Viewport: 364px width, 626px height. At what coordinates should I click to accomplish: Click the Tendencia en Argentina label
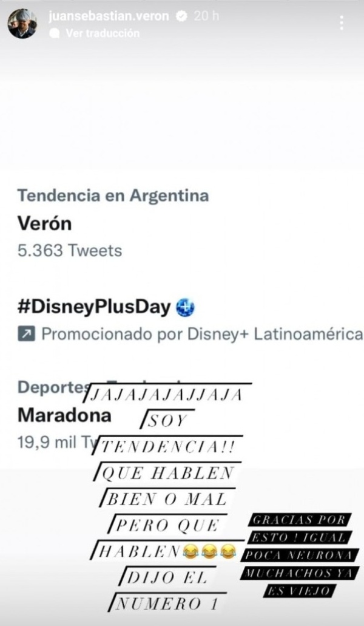tap(113, 196)
